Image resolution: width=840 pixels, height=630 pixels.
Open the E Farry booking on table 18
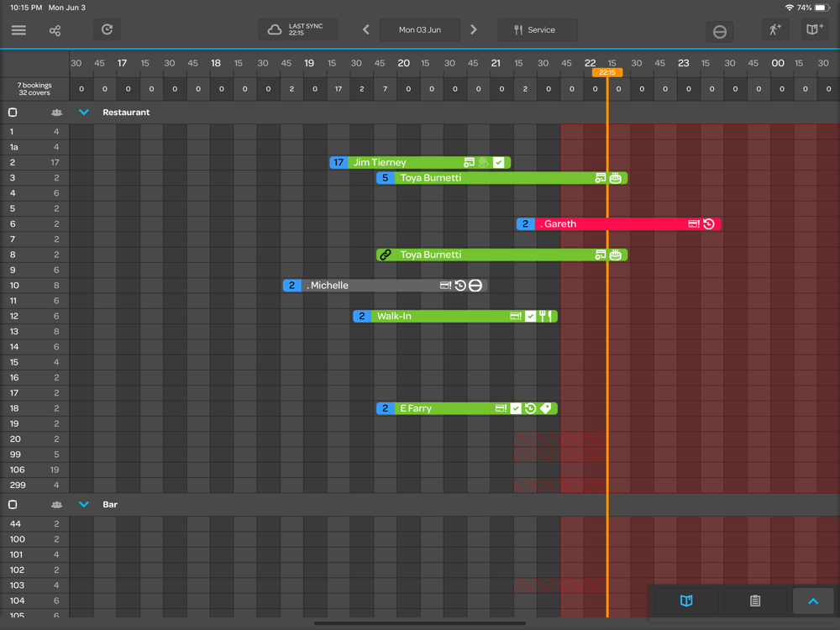[x=467, y=408]
